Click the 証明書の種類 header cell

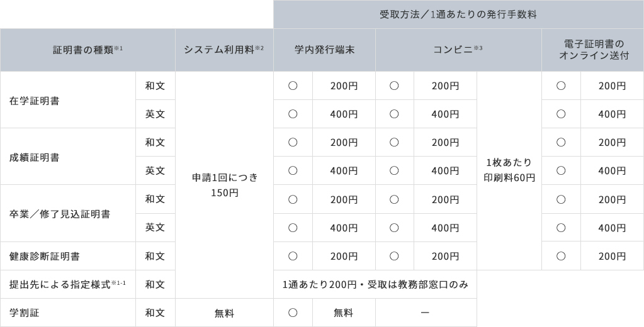pyautogui.click(x=88, y=50)
